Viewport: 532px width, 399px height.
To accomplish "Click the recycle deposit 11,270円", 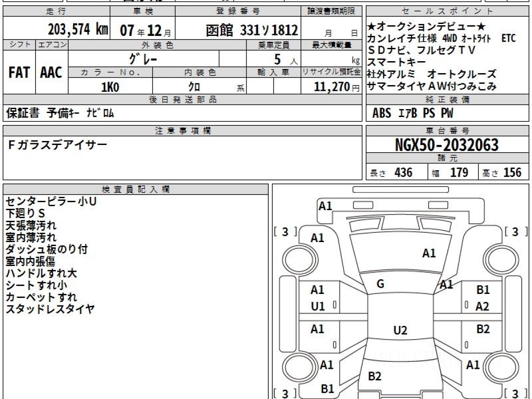I will tap(336, 87).
